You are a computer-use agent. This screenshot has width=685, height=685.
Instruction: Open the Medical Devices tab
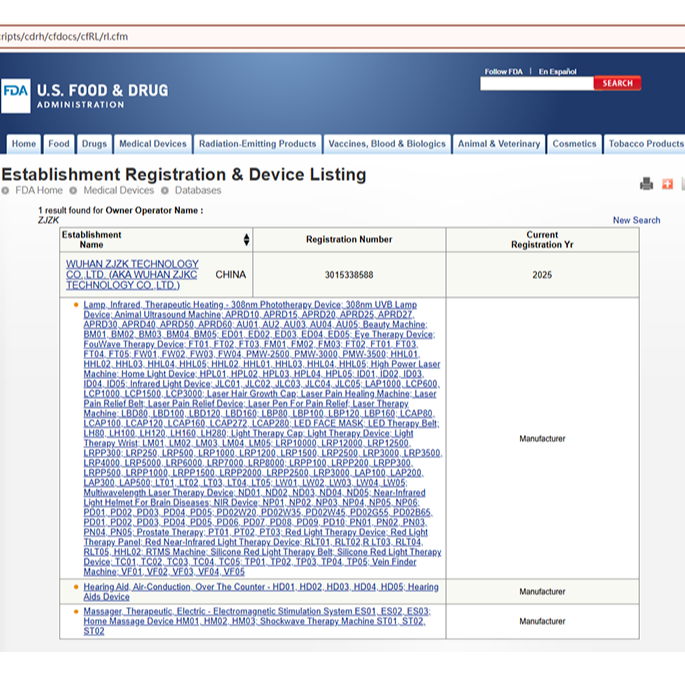tap(153, 144)
